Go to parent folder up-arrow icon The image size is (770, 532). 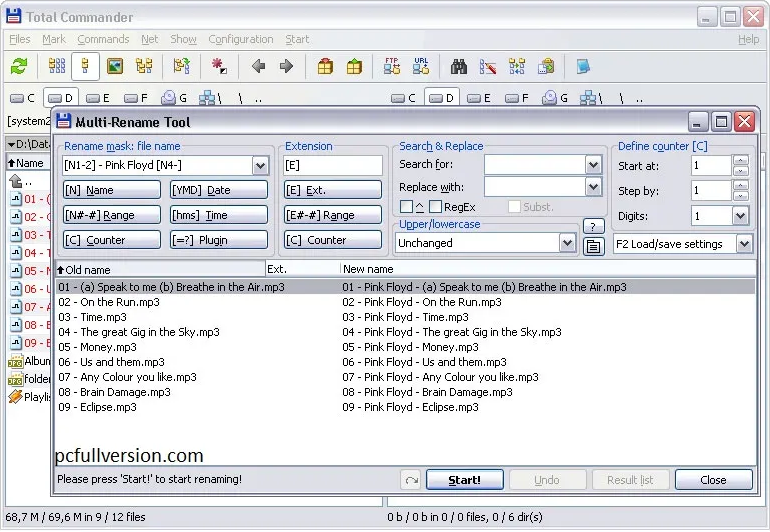click(x=16, y=181)
